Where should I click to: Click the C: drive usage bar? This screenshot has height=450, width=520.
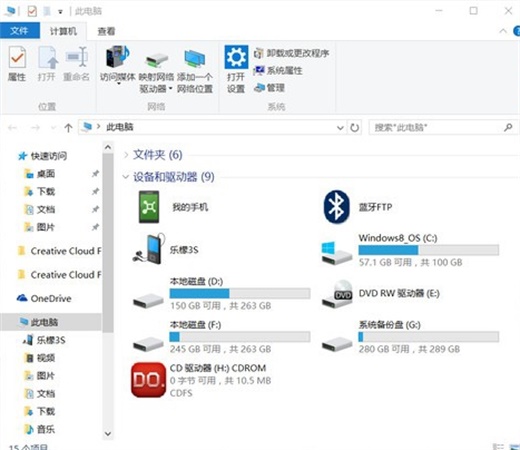point(429,250)
